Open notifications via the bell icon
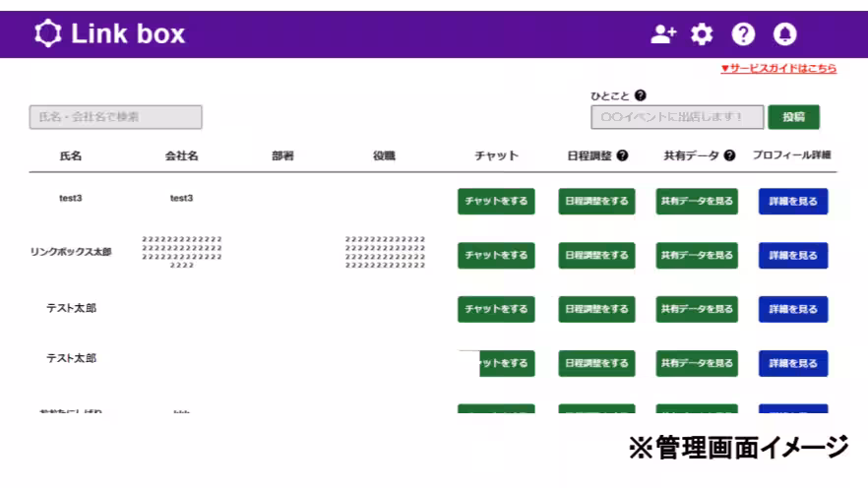 (x=784, y=34)
